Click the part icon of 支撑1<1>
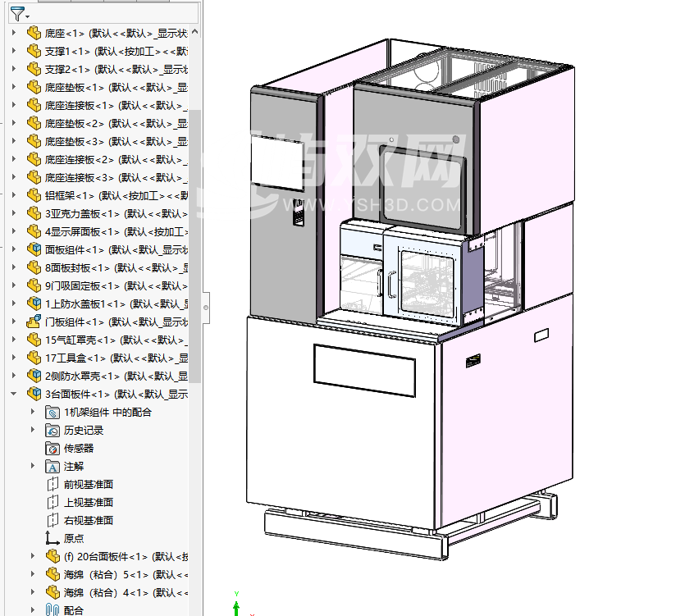Viewport: 685px width, 616px height. click(34, 51)
